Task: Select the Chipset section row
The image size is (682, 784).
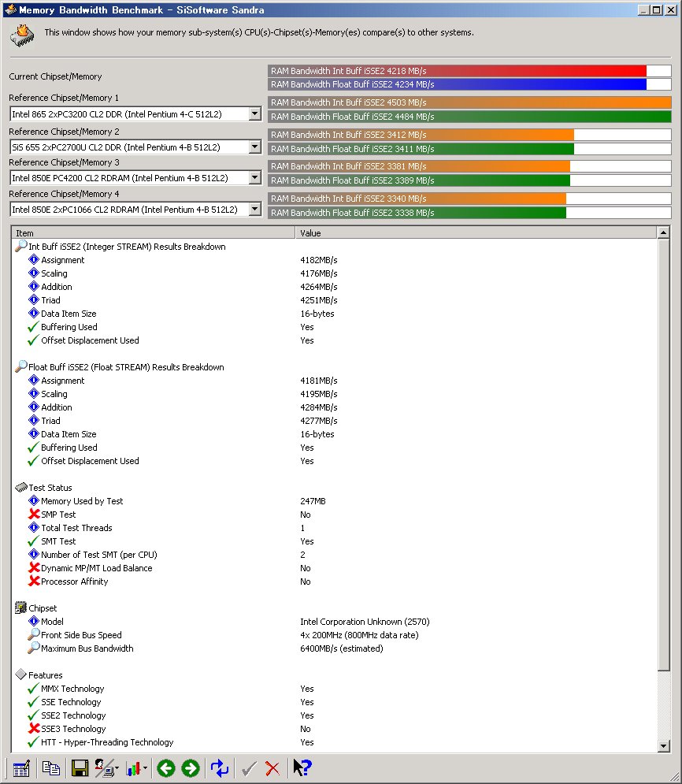Action: click(x=43, y=608)
